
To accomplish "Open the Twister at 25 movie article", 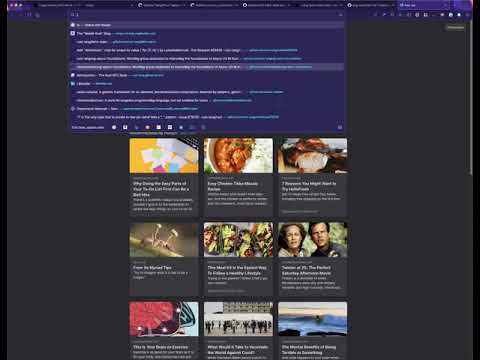I will (313, 259).
